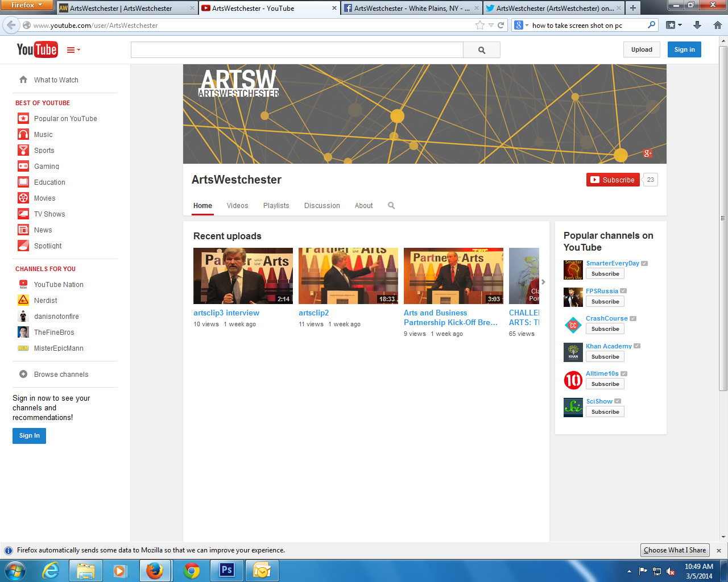Open Firefox downloads arrow icon
Viewport: 728px width, 582px height.
[x=697, y=25]
